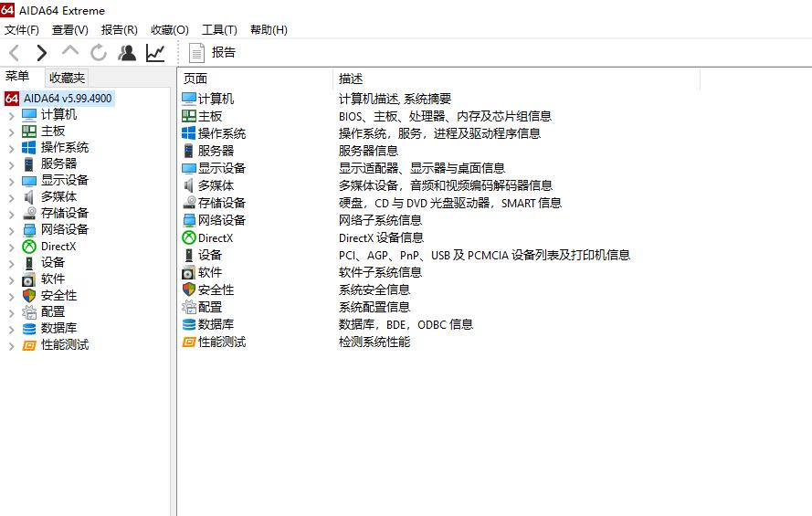Select the 存储设备 disk icon in tree

tap(29, 213)
